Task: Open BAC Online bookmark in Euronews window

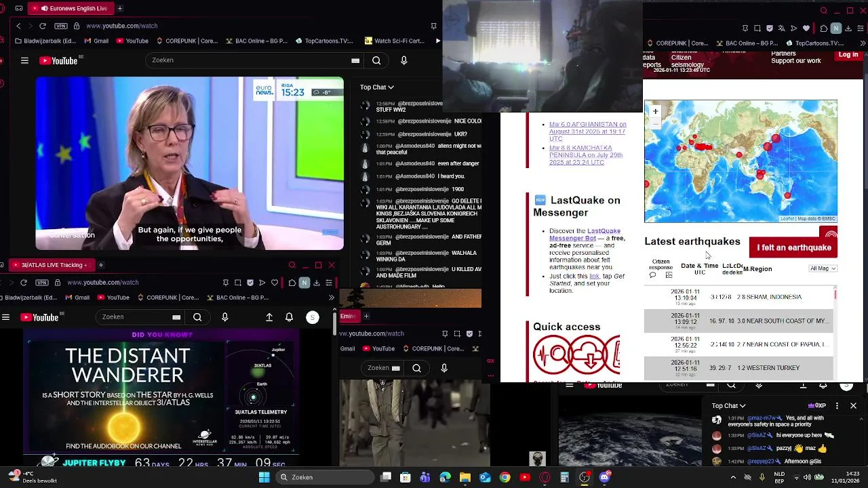Action: click(256, 41)
